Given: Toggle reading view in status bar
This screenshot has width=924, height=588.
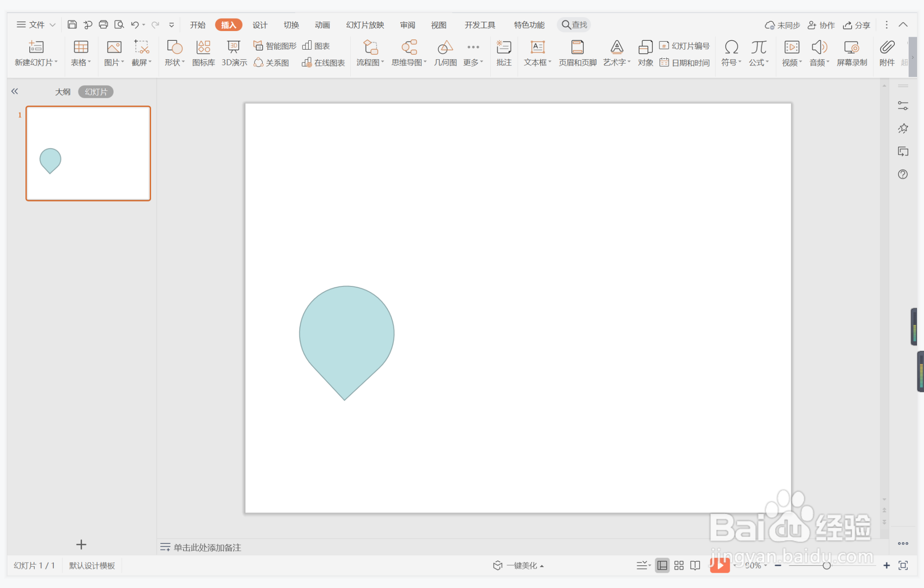Looking at the screenshot, I should (x=695, y=565).
